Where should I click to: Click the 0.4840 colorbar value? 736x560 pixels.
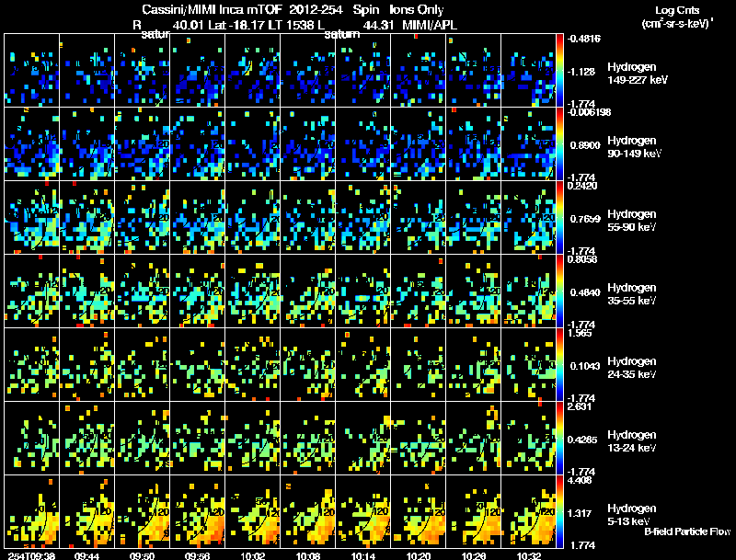pyautogui.click(x=585, y=292)
